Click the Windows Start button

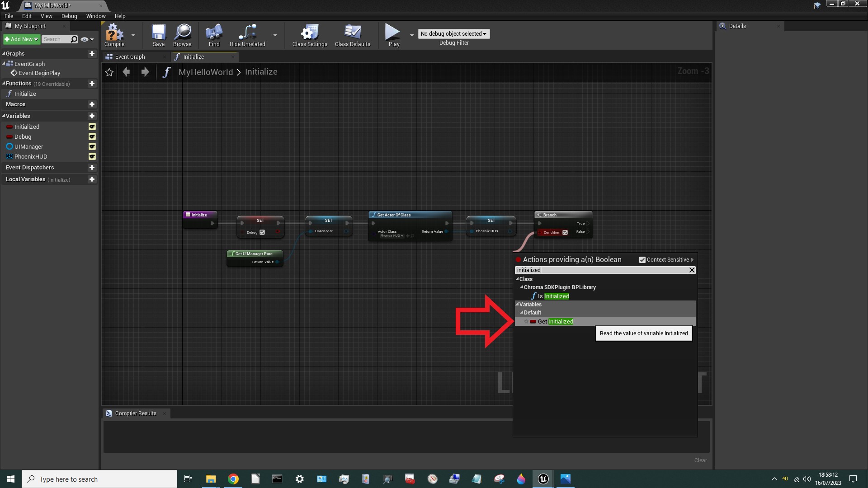click(11, 479)
